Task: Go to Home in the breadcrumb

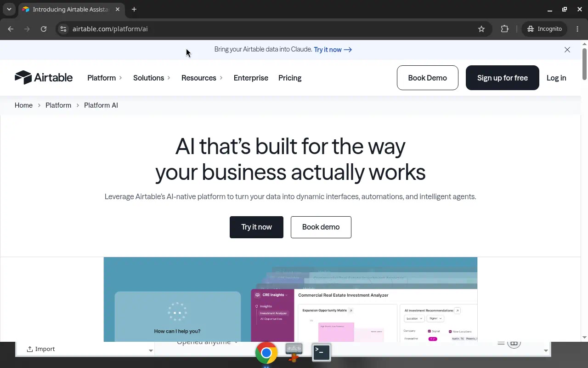Action: 23,105
